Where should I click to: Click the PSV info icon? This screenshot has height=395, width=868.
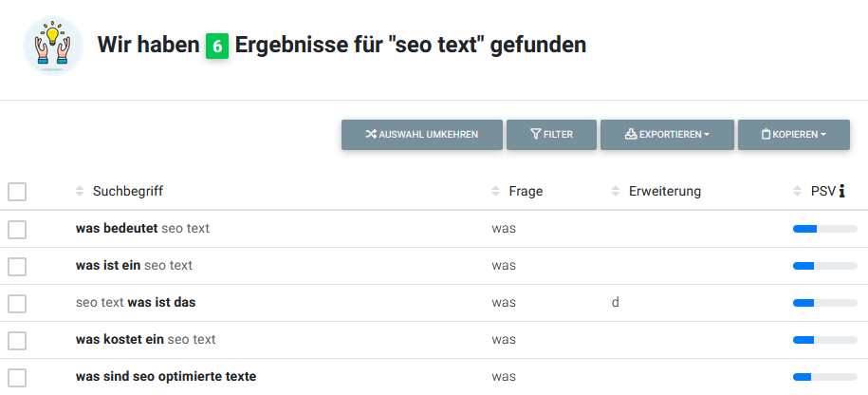tap(841, 192)
